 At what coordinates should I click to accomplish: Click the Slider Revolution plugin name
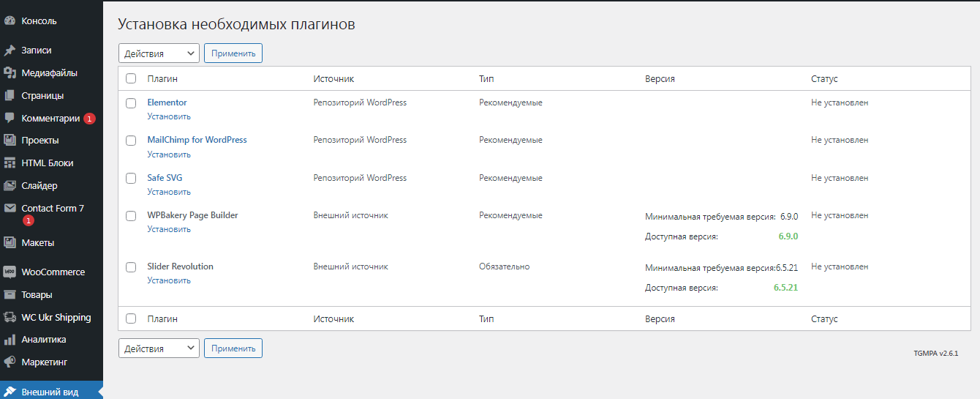(180, 266)
